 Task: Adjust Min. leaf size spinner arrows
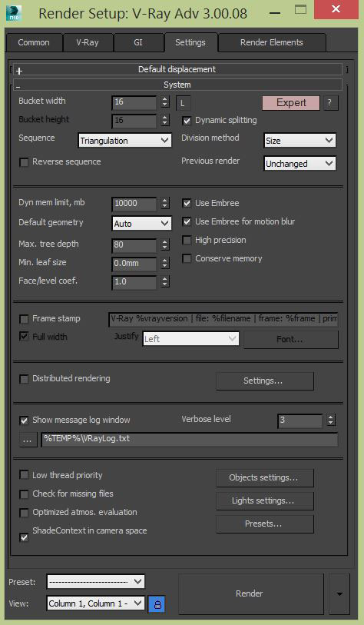[165, 264]
